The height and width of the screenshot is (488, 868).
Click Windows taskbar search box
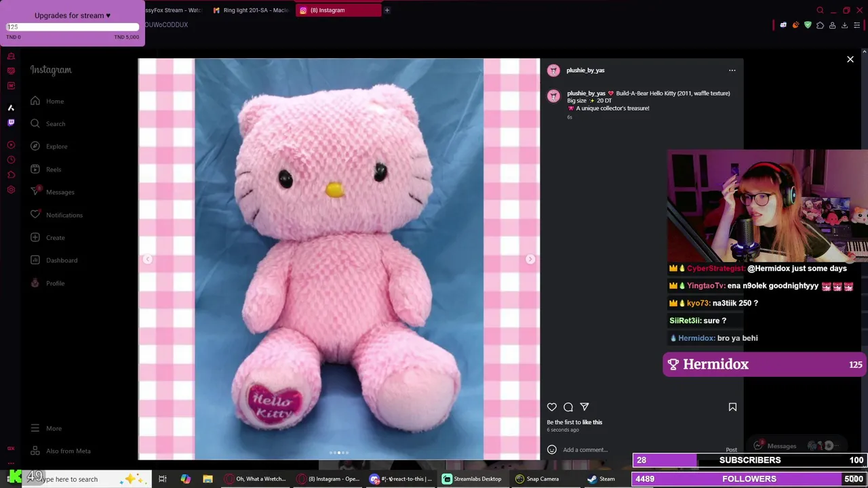pyautogui.click(x=88, y=479)
